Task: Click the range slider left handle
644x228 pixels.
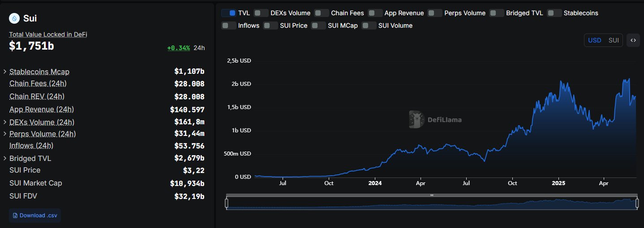Action: coord(227,203)
